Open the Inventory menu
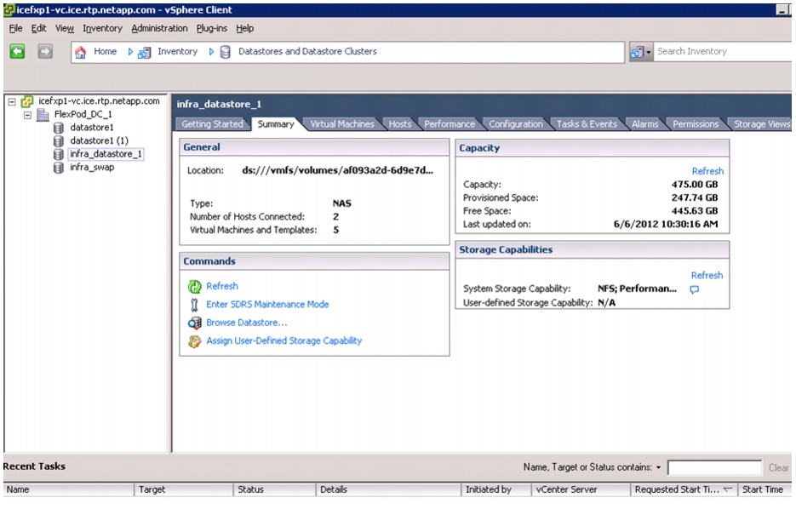 click(102, 28)
